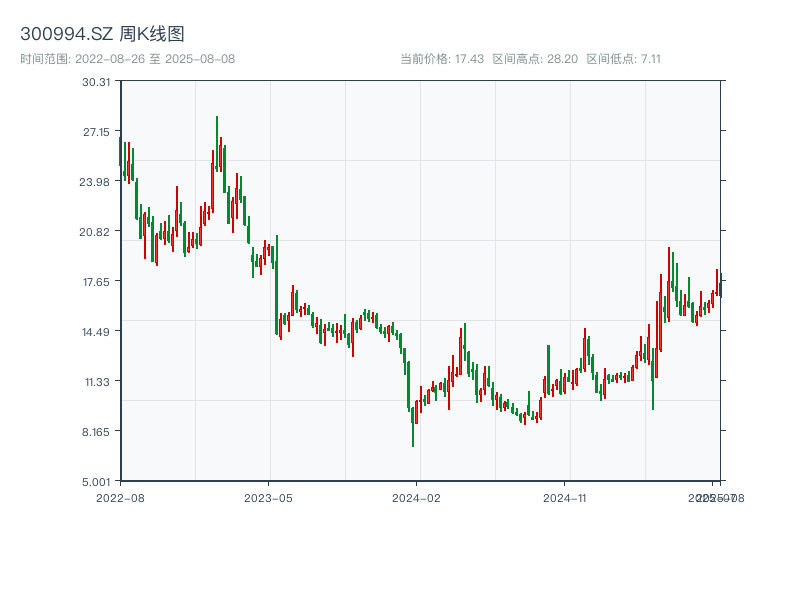The image size is (800, 600).
Task: Click the 区间高点 28.20 label
Action: click(535, 59)
